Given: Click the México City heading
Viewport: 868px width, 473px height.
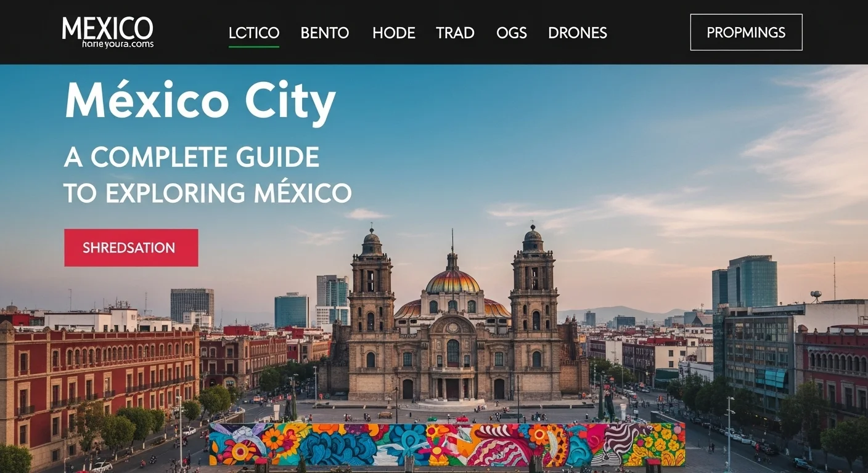Looking at the screenshot, I should point(199,100).
